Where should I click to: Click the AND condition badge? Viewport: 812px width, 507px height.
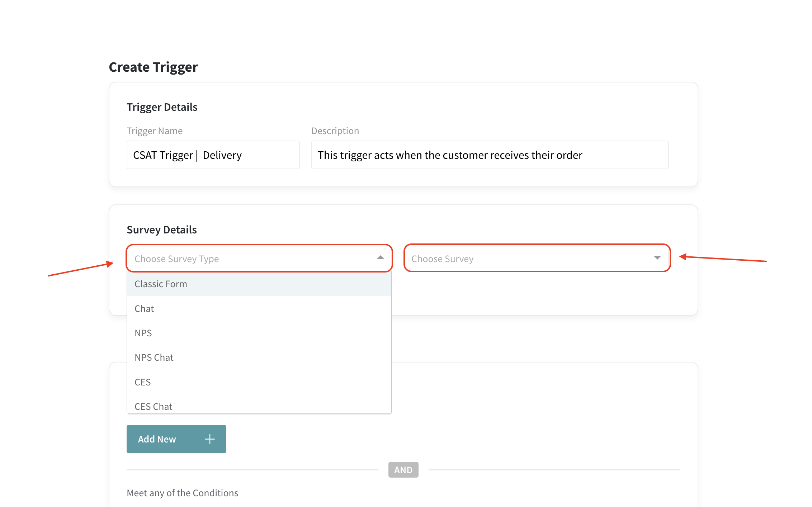pyautogui.click(x=403, y=470)
